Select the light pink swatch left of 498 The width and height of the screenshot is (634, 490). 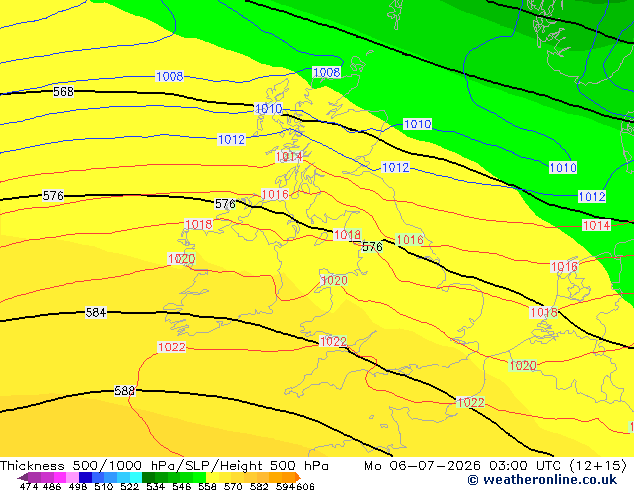pos(72,477)
